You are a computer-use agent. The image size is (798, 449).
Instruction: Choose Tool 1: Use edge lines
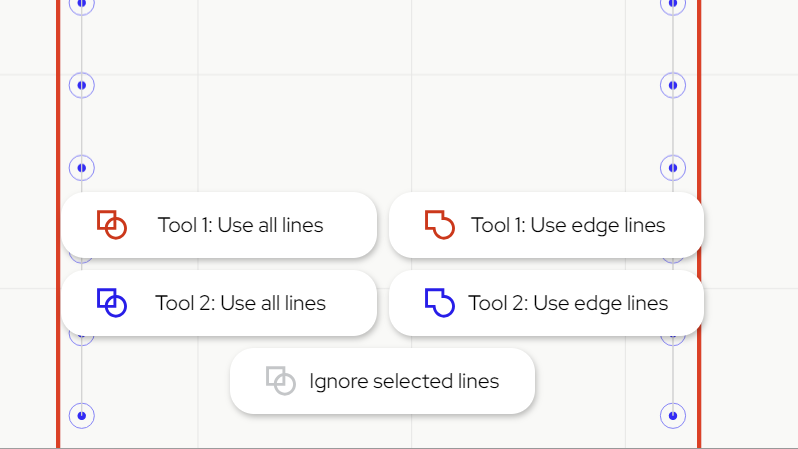[x=546, y=225]
